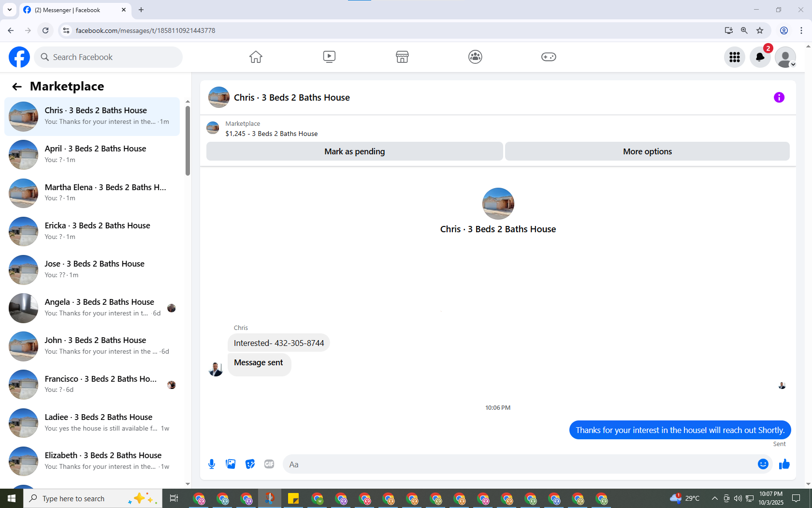Viewport: 812px width, 508px height.
Task: Open the Gaming controller icon
Action: (x=549, y=57)
